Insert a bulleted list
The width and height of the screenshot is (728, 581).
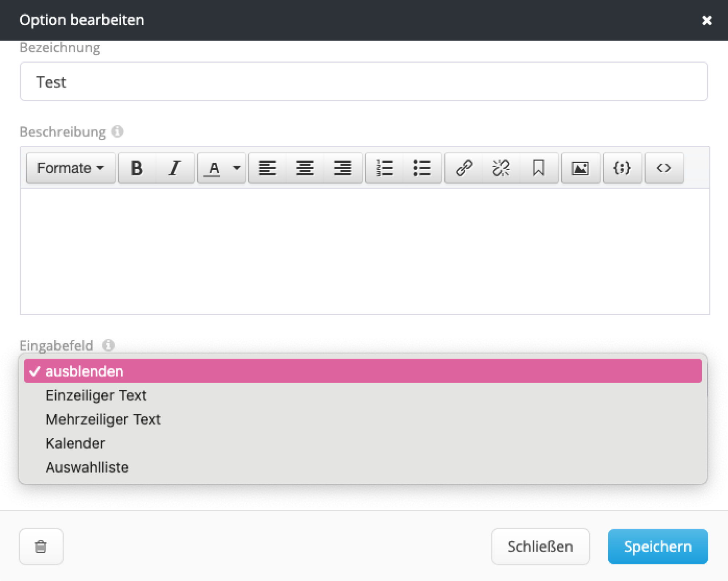click(422, 168)
